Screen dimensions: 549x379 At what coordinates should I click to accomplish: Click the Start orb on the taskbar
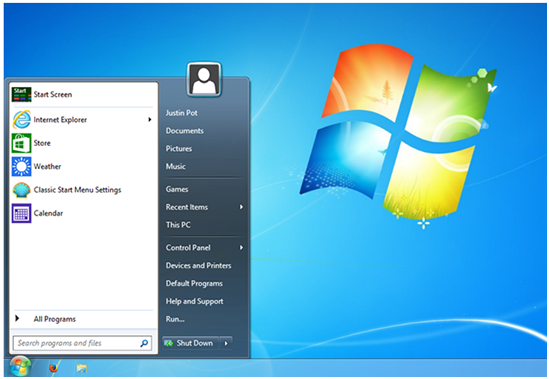(x=20, y=367)
